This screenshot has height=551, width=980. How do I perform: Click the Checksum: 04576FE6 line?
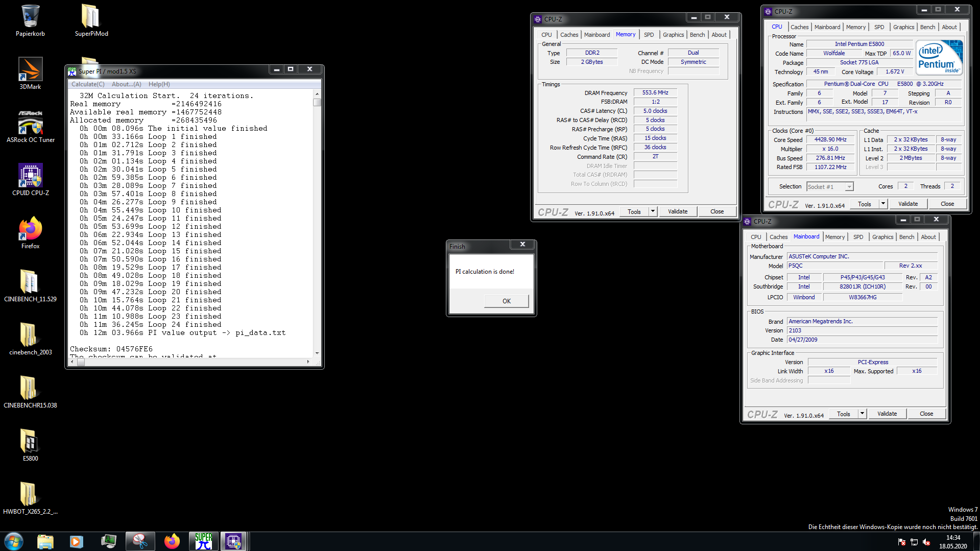pyautogui.click(x=111, y=349)
